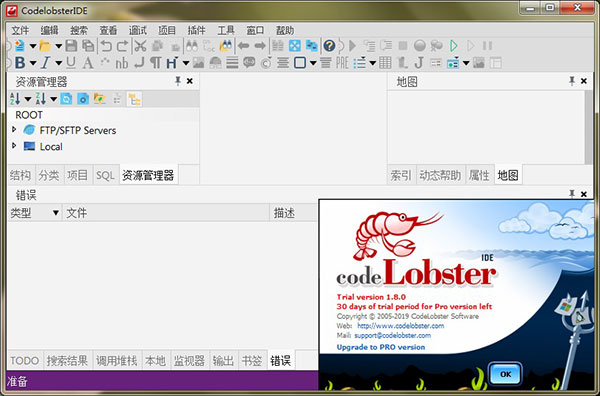Click sort descending Z-A icon in explorer

[x=41, y=99]
